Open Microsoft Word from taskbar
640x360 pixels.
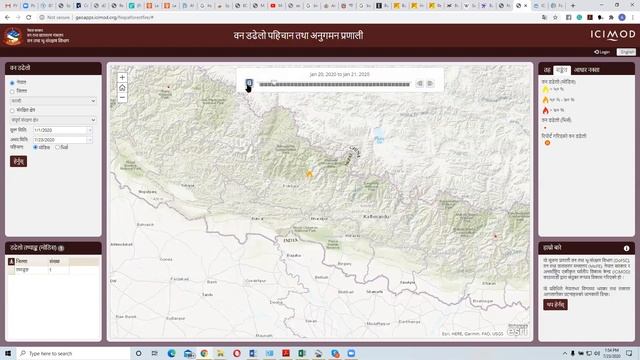[x=253, y=353]
